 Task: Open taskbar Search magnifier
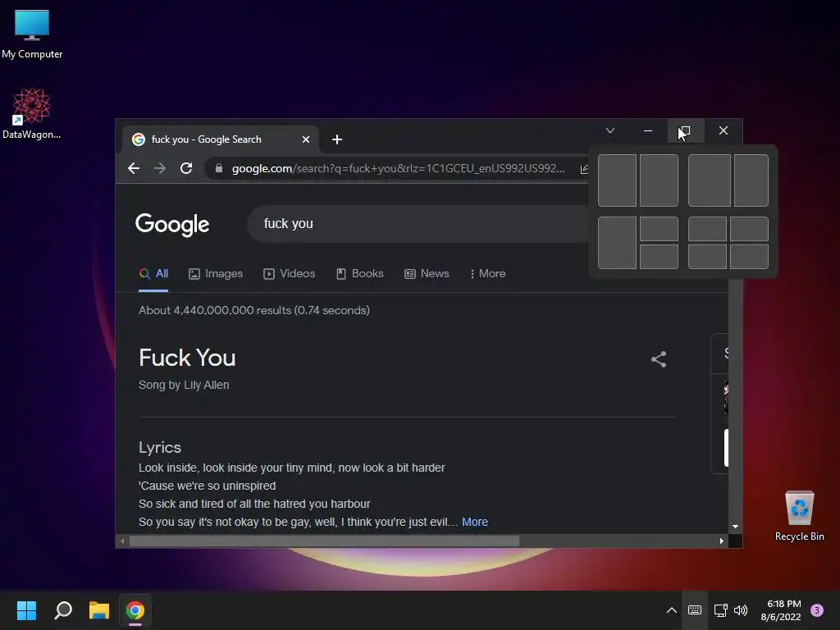click(63, 610)
